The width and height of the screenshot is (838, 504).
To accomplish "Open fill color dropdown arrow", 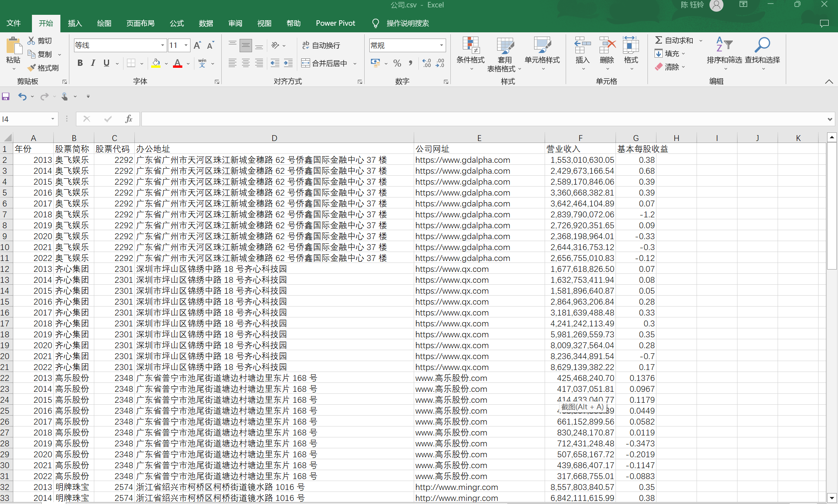I will point(166,63).
